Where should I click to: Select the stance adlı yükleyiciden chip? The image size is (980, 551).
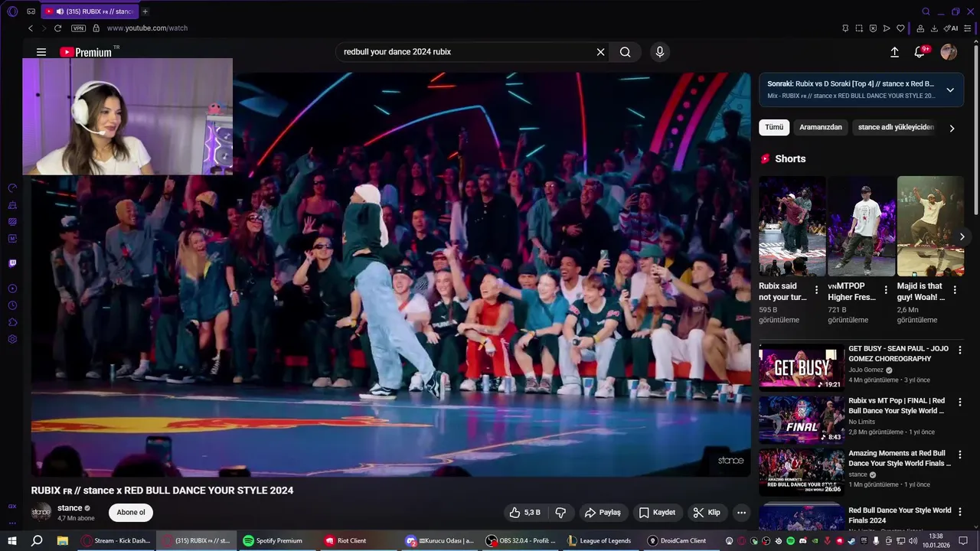896,127
